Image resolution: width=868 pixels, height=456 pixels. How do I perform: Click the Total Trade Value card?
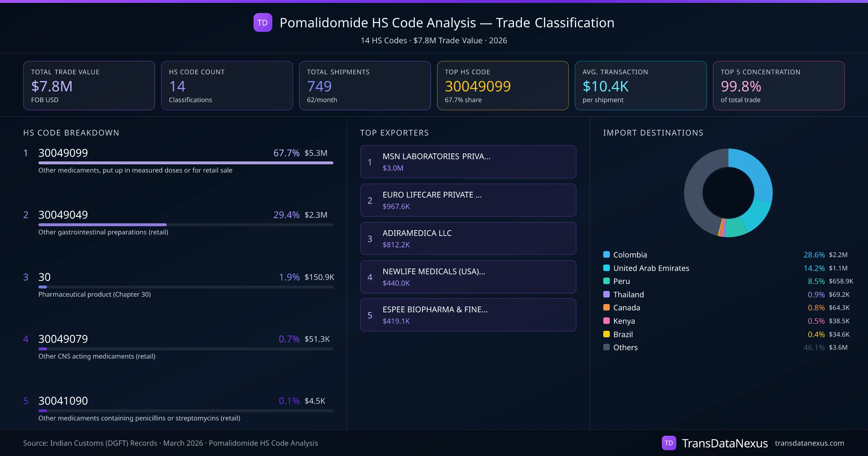pyautogui.click(x=89, y=85)
